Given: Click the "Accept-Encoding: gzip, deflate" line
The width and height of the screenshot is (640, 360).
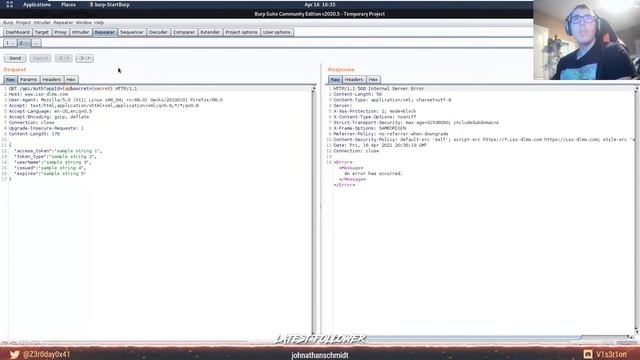Looking at the screenshot, I should 49,117.
